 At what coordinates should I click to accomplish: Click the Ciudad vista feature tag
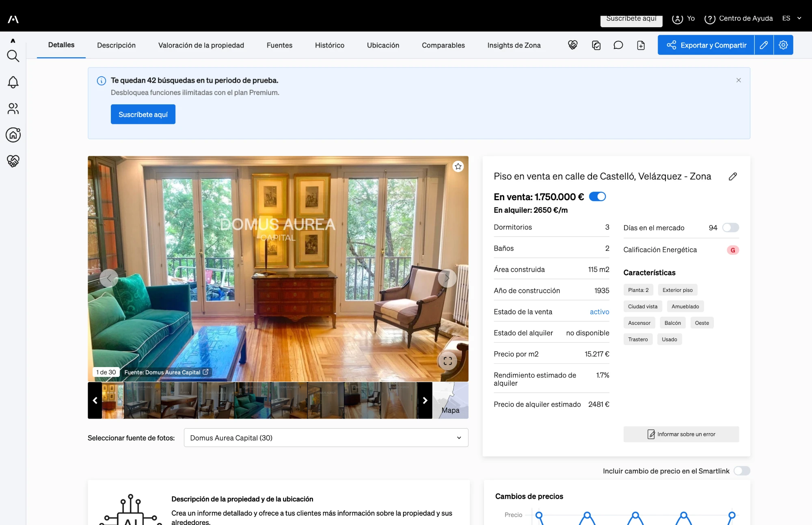pyautogui.click(x=643, y=307)
